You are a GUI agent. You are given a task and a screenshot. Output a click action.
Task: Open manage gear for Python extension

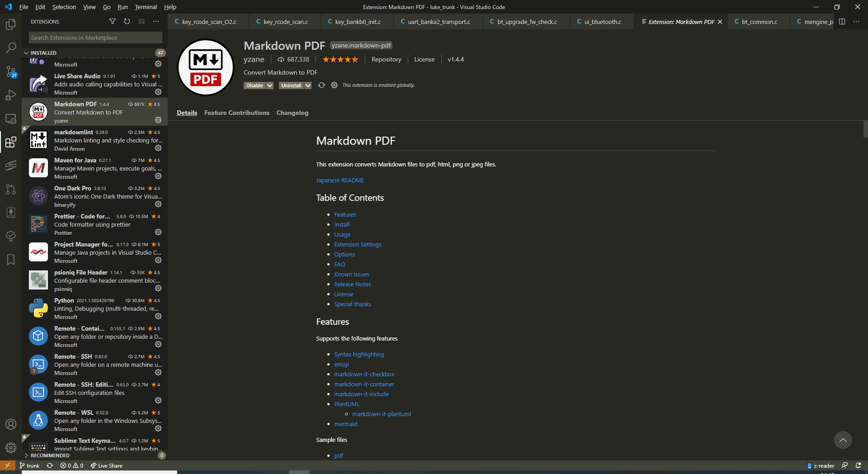tap(158, 316)
